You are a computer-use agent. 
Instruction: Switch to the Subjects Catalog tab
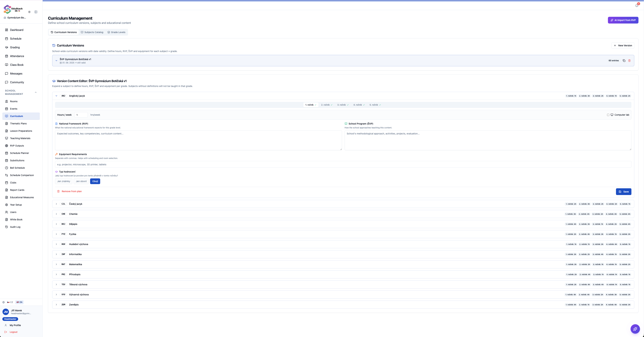pyautogui.click(x=92, y=32)
